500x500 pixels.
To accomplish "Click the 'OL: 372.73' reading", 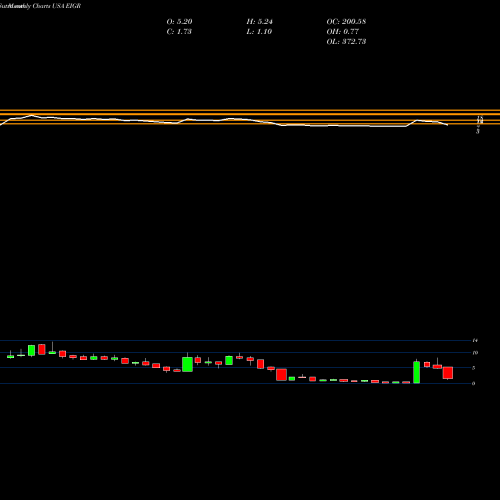I will pyautogui.click(x=346, y=42).
